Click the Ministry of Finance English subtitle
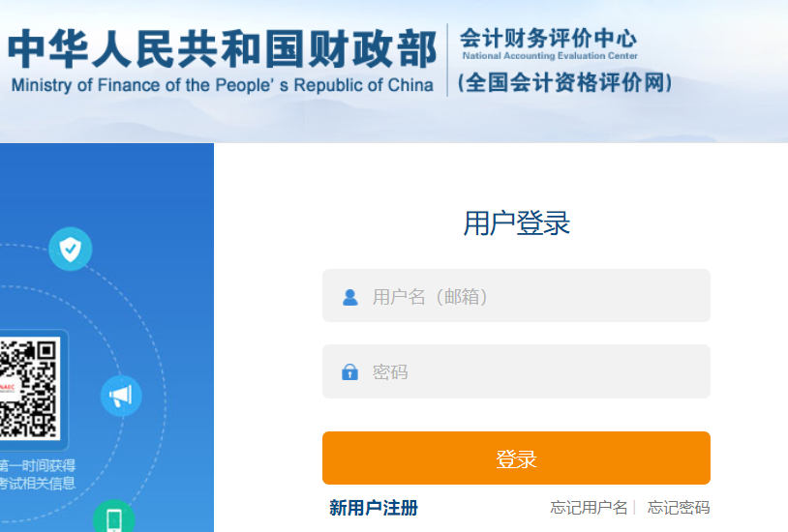The image size is (788, 532). tap(223, 85)
